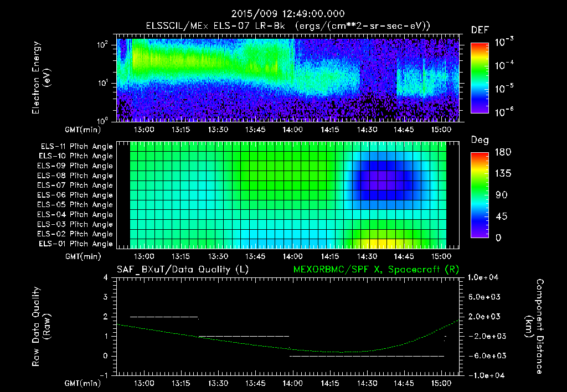This screenshot has width=567, height=392.
Task: Click the Electron Energy (eV) axis label
Action: point(41,78)
